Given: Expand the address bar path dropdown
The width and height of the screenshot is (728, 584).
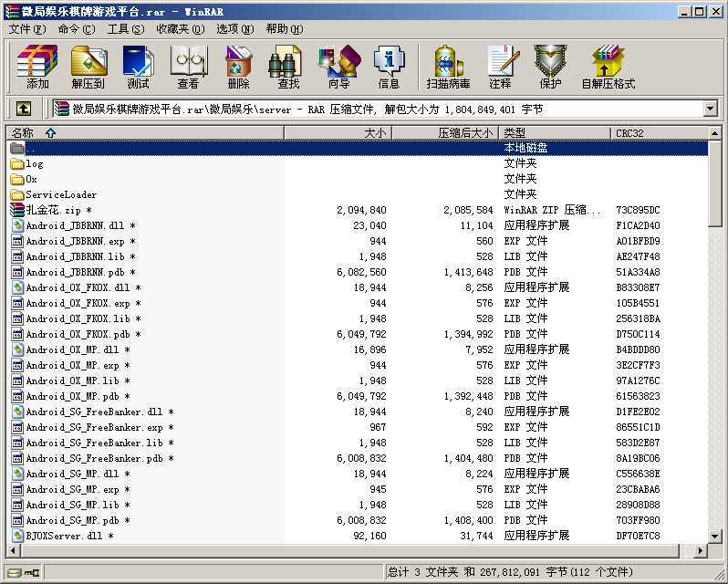Looking at the screenshot, I should pos(710,109).
